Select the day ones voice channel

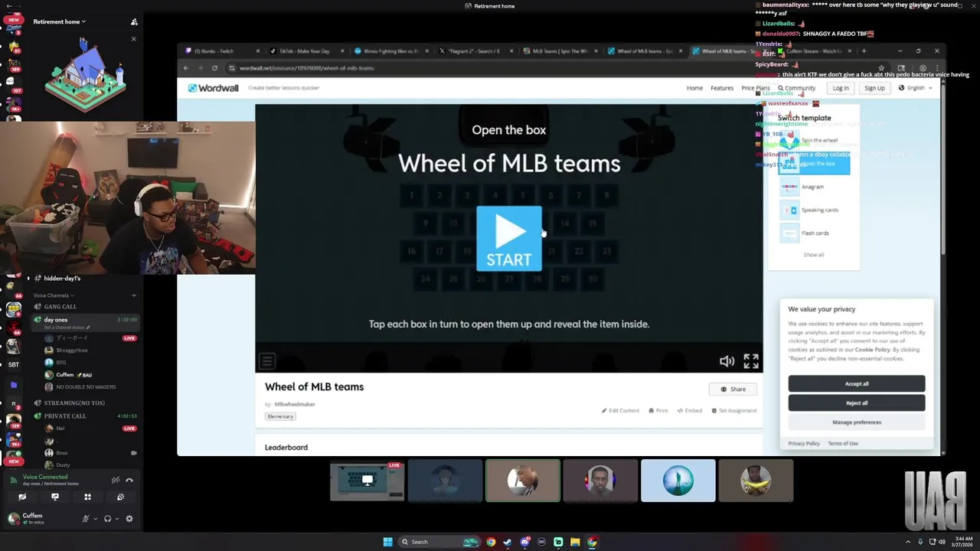coord(84,322)
